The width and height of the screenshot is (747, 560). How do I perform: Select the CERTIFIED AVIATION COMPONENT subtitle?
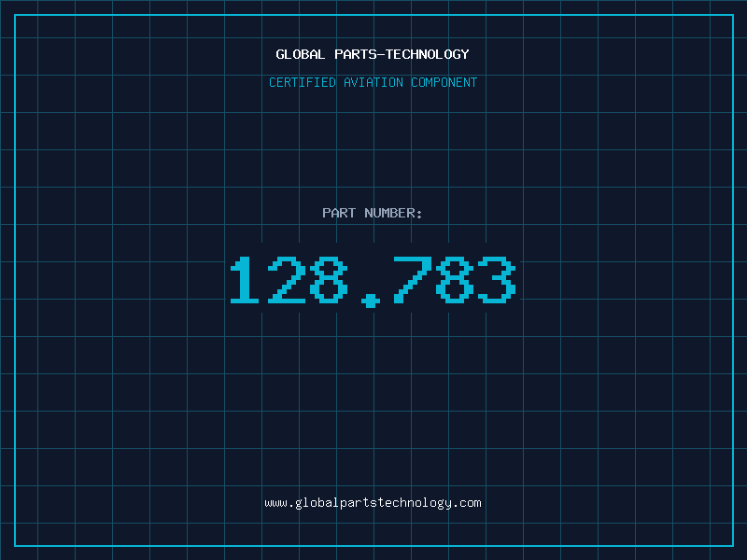point(373,82)
